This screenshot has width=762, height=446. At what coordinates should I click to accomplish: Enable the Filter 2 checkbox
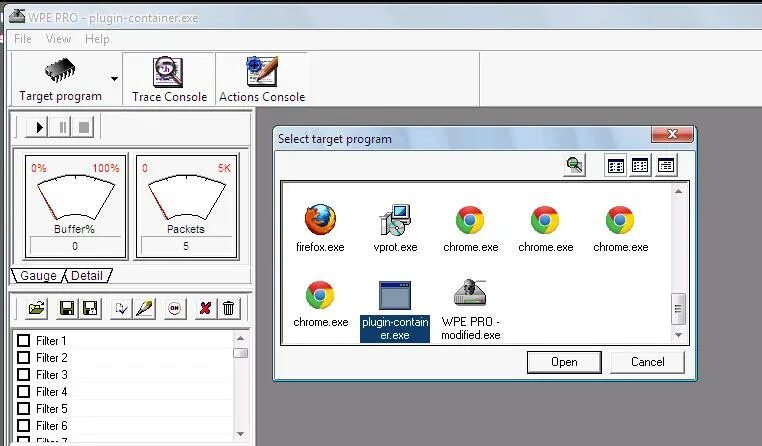[23, 358]
